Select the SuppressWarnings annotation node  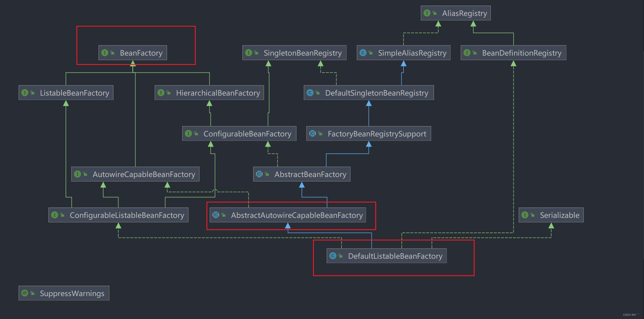pyautogui.click(x=64, y=293)
